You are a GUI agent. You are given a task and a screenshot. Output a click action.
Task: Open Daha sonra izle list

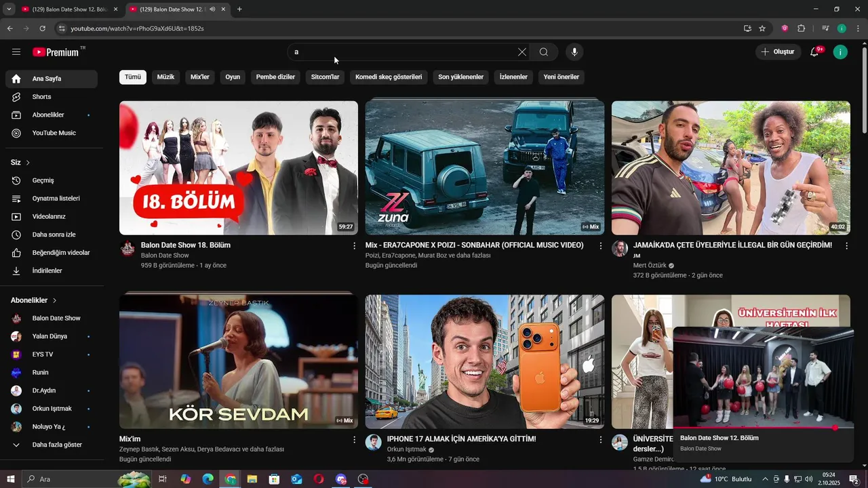[52, 235]
